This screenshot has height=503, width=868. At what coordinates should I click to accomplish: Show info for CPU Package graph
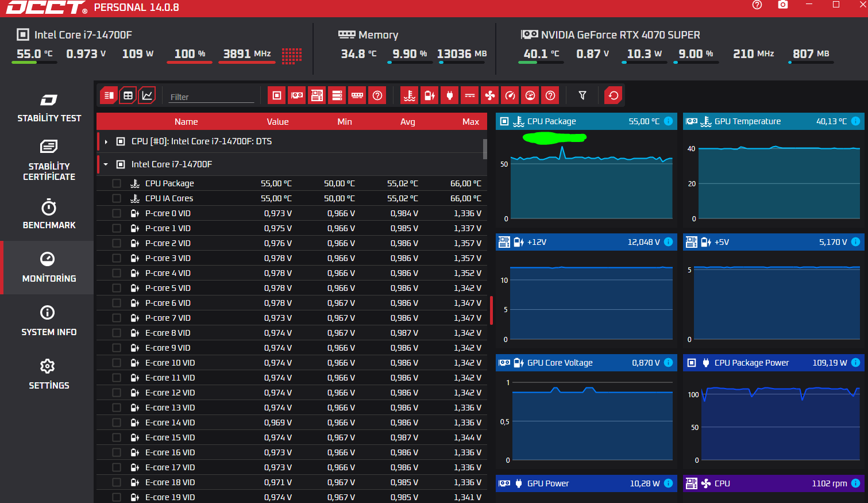coord(669,121)
